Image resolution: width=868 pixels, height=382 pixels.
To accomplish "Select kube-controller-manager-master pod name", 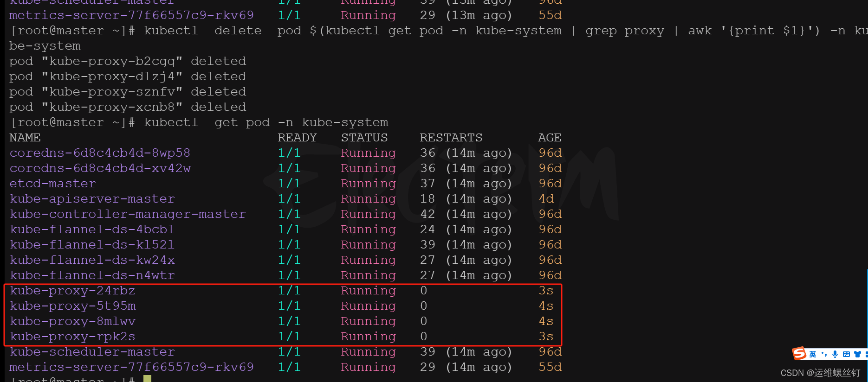I will tap(128, 214).
